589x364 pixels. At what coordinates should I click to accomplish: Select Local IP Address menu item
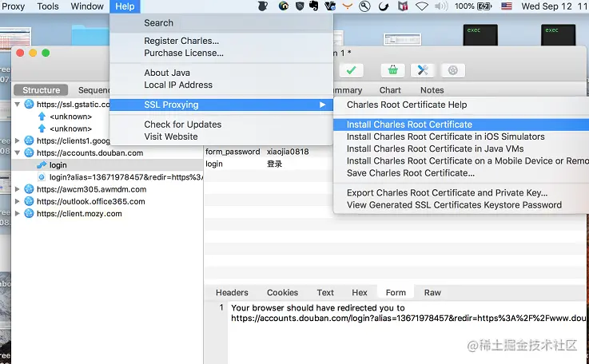pyautogui.click(x=221, y=85)
